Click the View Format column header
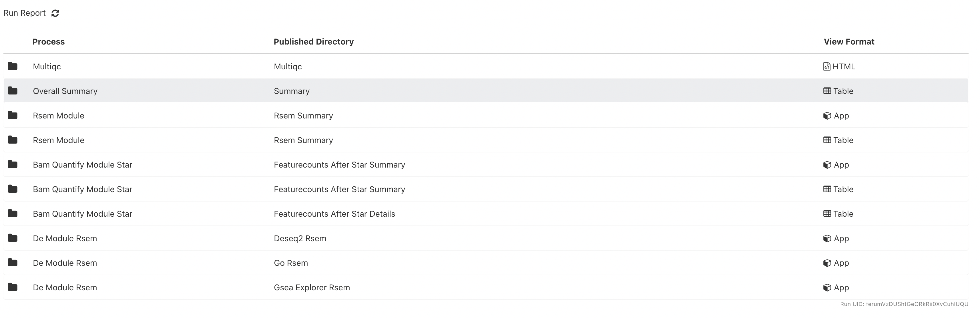Screen dimensions: 980x318 849,42
